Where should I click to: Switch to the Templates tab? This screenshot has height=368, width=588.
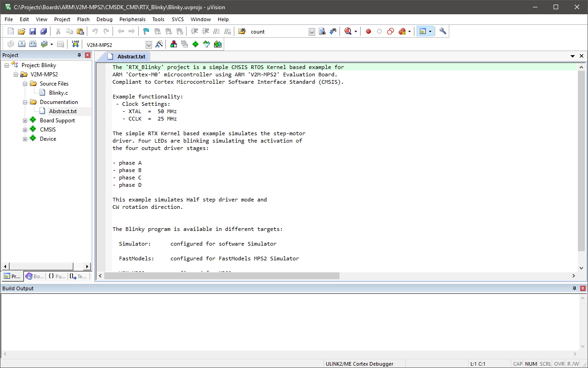click(78, 276)
